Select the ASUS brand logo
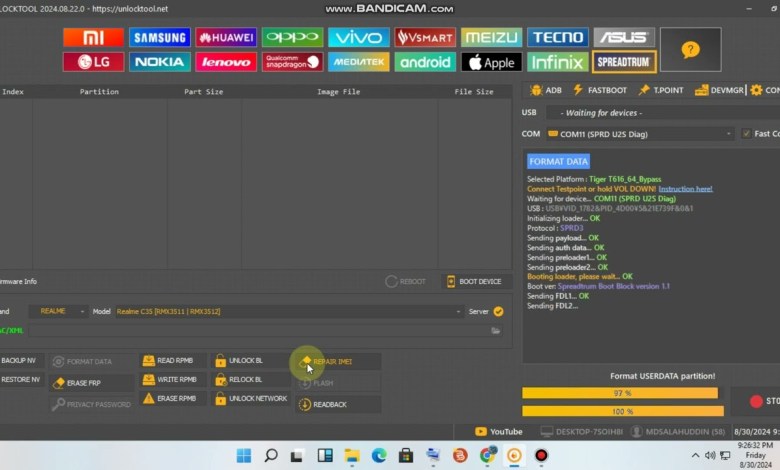Image resolution: width=780 pixels, height=470 pixels. pyautogui.click(x=624, y=37)
